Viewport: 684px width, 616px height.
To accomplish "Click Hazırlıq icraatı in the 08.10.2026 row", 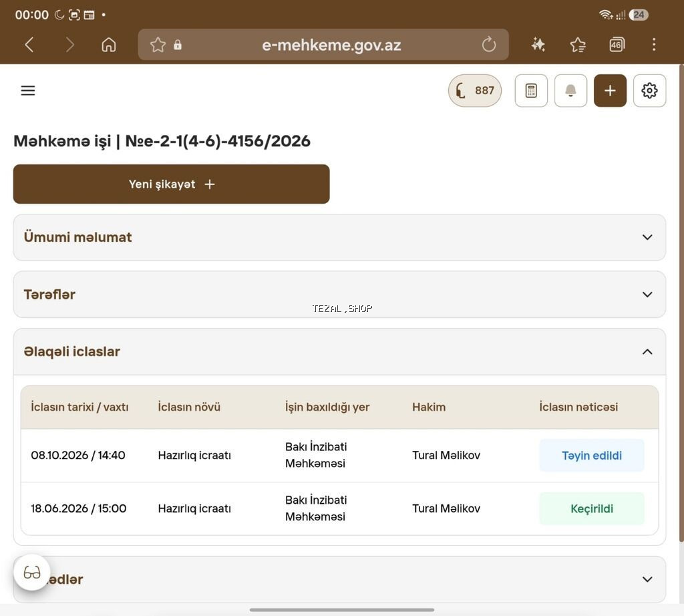I will 194,456.
